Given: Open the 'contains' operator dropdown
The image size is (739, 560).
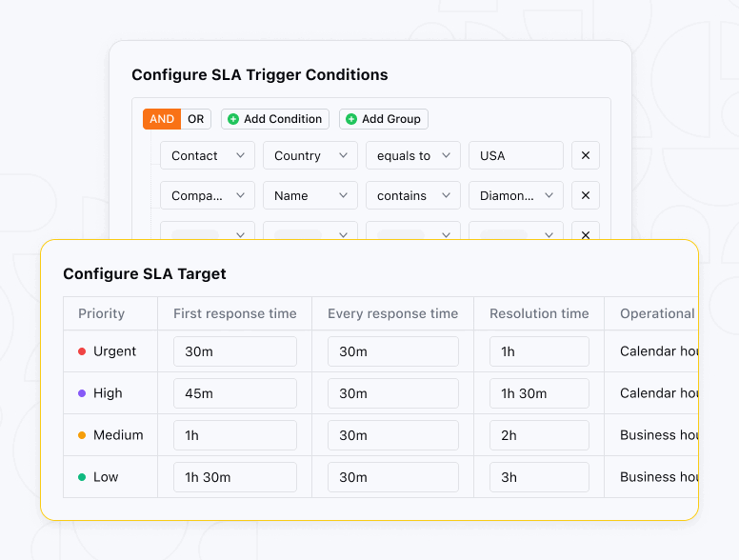Looking at the screenshot, I should point(413,195).
